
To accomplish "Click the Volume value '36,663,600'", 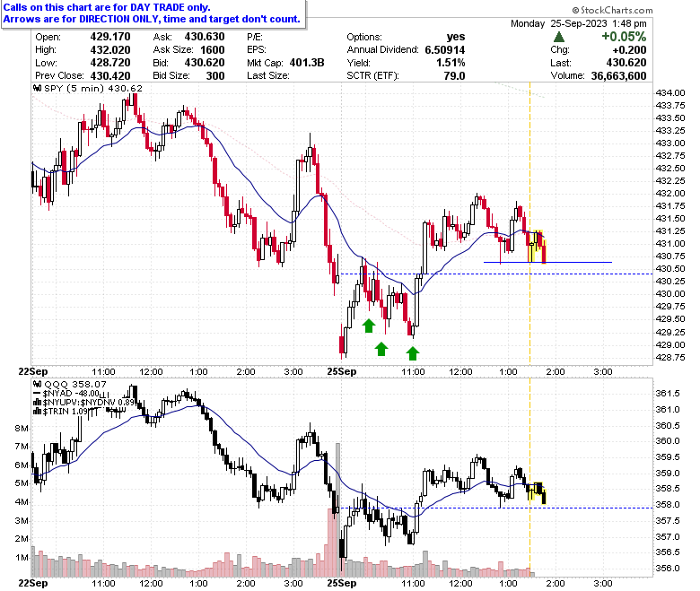I will pos(618,76).
